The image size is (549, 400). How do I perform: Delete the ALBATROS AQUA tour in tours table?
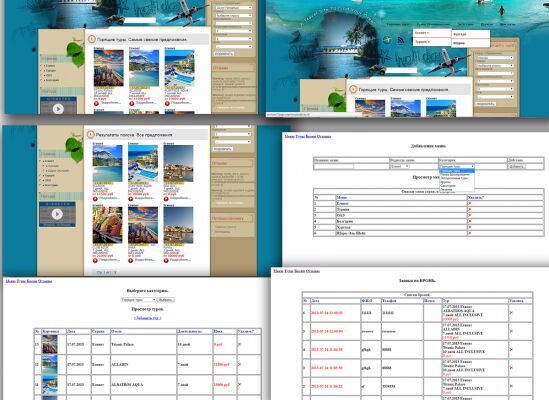coord(239,385)
